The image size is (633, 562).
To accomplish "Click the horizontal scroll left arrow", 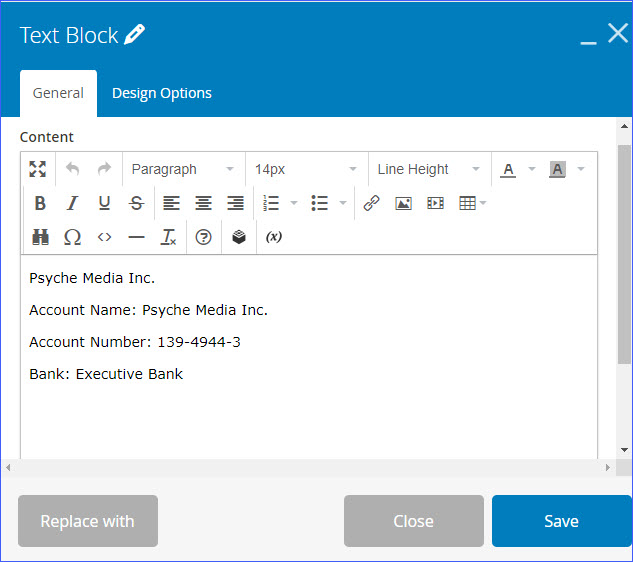I will click(8, 468).
